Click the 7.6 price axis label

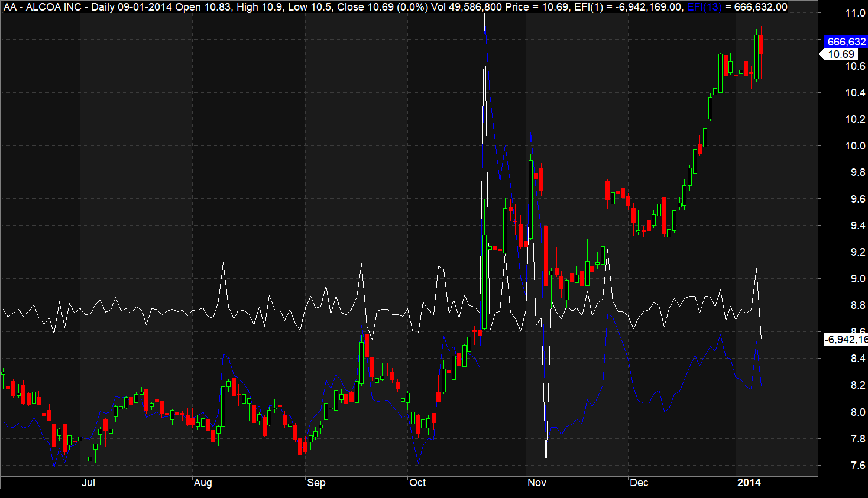point(857,466)
